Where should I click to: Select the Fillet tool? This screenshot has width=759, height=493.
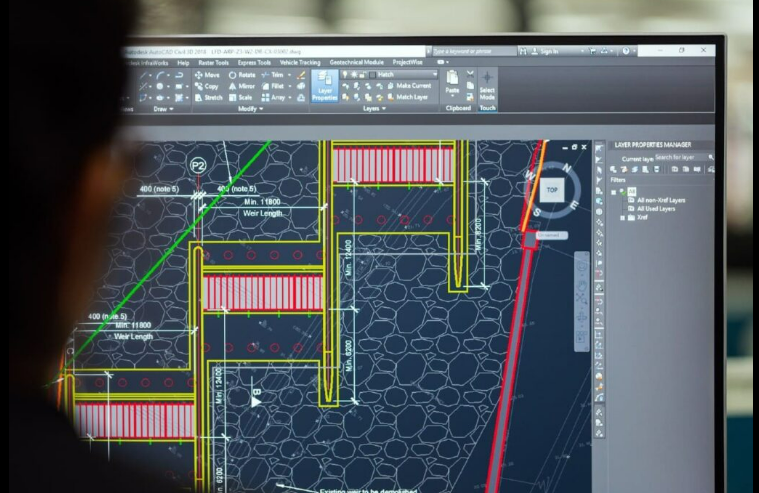tap(273, 86)
